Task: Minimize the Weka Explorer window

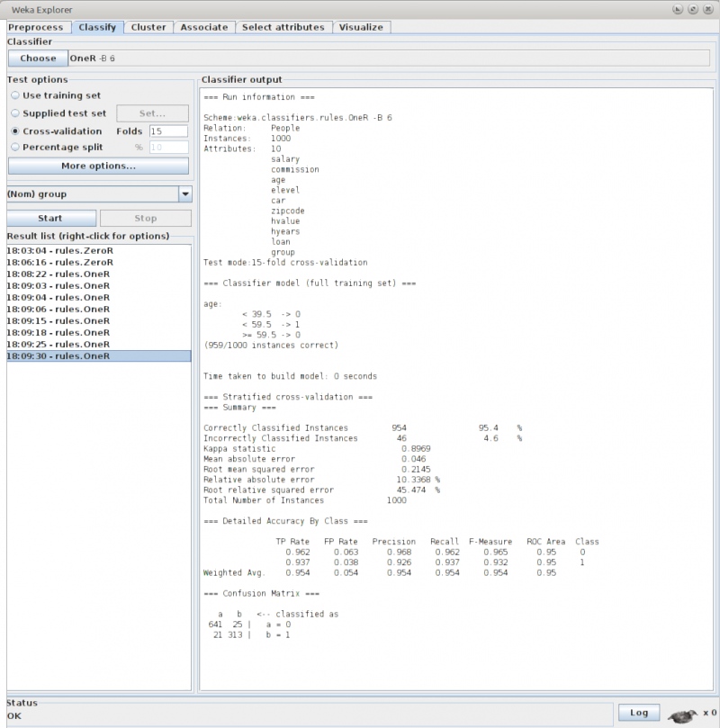Action: [x=678, y=9]
